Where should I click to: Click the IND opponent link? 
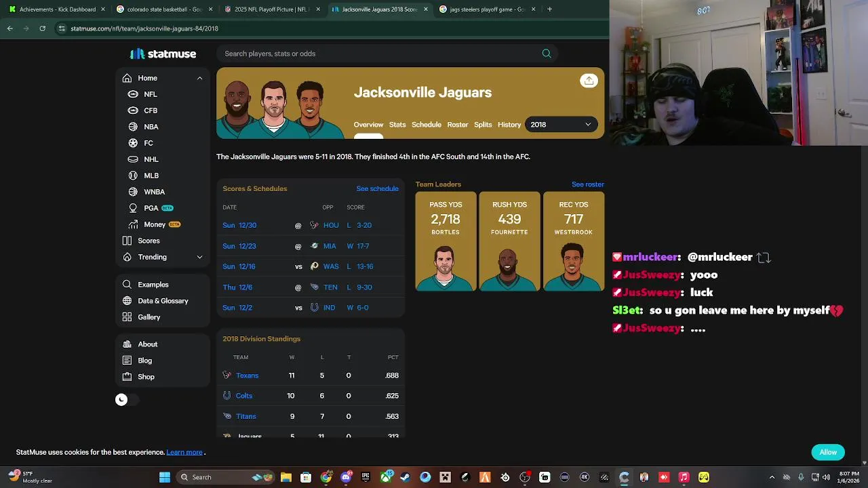pyautogui.click(x=330, y=308)
